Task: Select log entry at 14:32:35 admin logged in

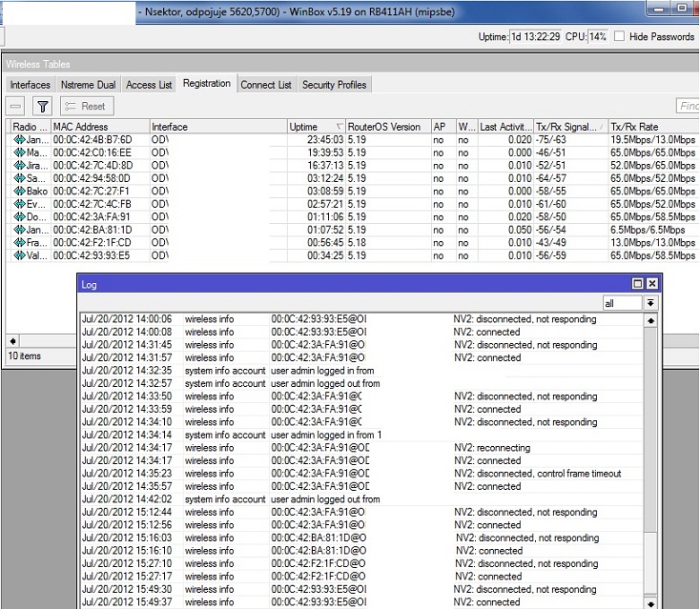Action: [x=361, y=371]
